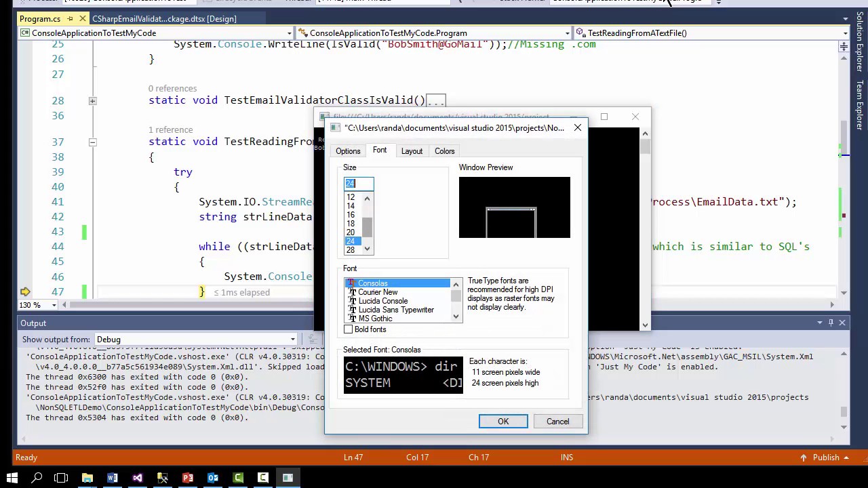Select the console window taskbar icon
868x488 pixels.
pos(288,478)
